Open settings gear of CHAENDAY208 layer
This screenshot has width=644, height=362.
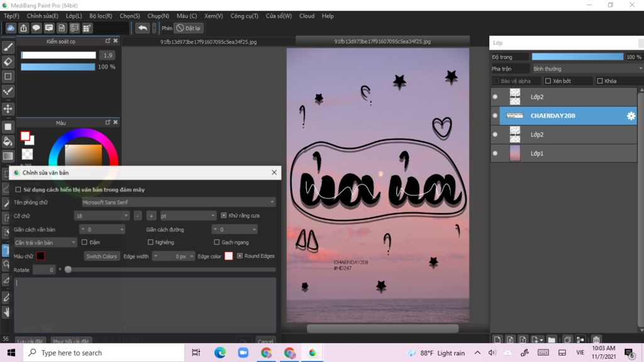pyautogui.click(x=631, y=116)
